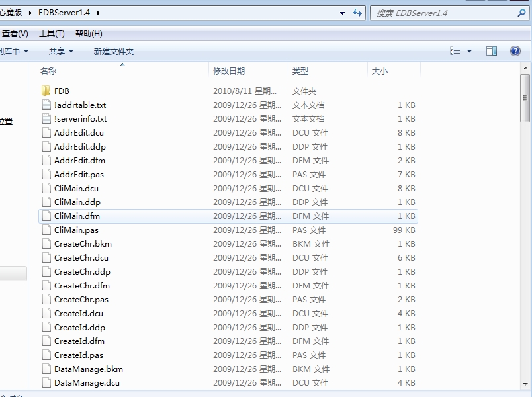This screenshot has height=397, width=532.
Task: Click in the 搜索 EDBServer1.4 search field
Action: [x=443, y=13]
